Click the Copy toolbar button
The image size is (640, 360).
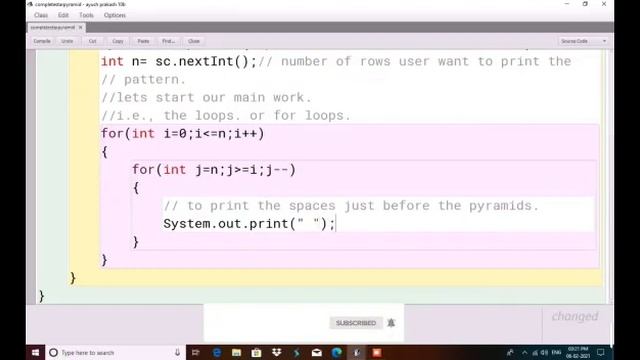point(118,41)
